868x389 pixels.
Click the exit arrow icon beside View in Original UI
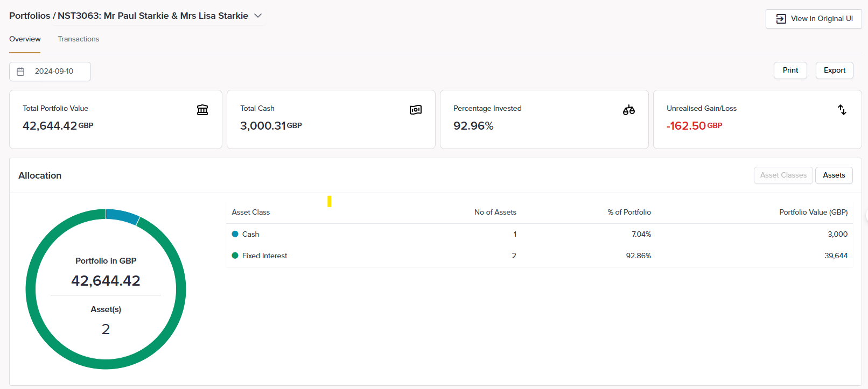(781, 19)
